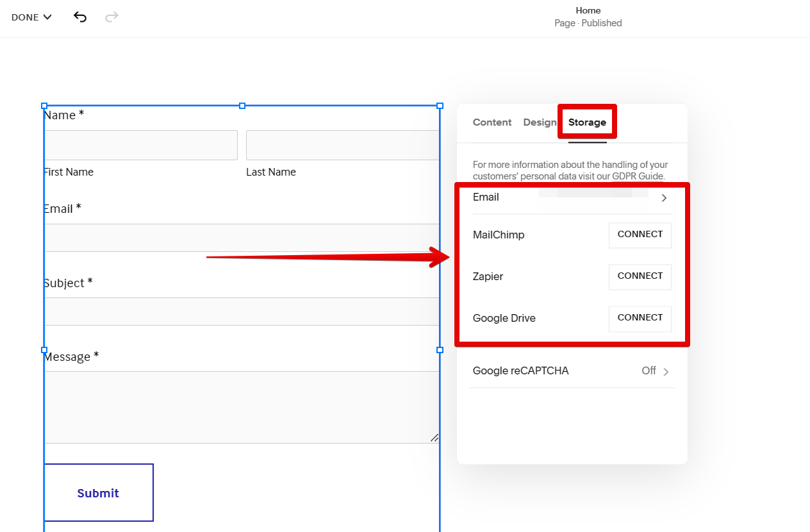The image size is (810, 532).
Task: Click the Message text area
Action: pyautogui.click(x=242, y=407)
